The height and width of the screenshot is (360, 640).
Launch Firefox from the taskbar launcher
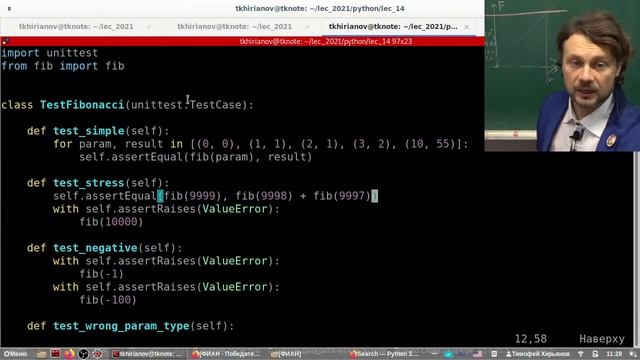click(x=70, y=354)
